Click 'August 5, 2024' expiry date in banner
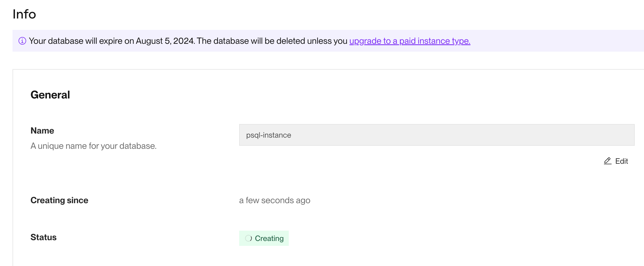This screenshot has height=266, width=644. pos(165,41)
